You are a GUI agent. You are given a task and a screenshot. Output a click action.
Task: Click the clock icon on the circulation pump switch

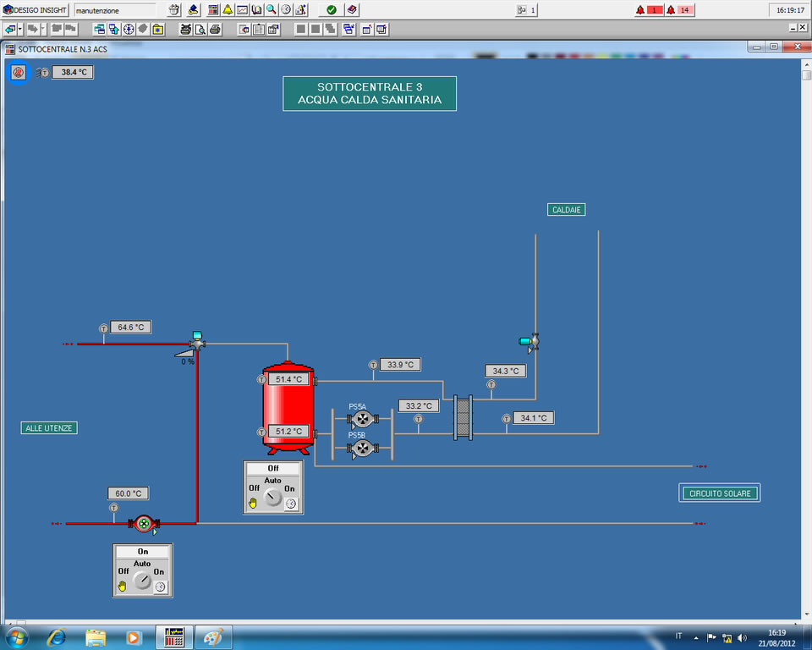pos(161,587)
